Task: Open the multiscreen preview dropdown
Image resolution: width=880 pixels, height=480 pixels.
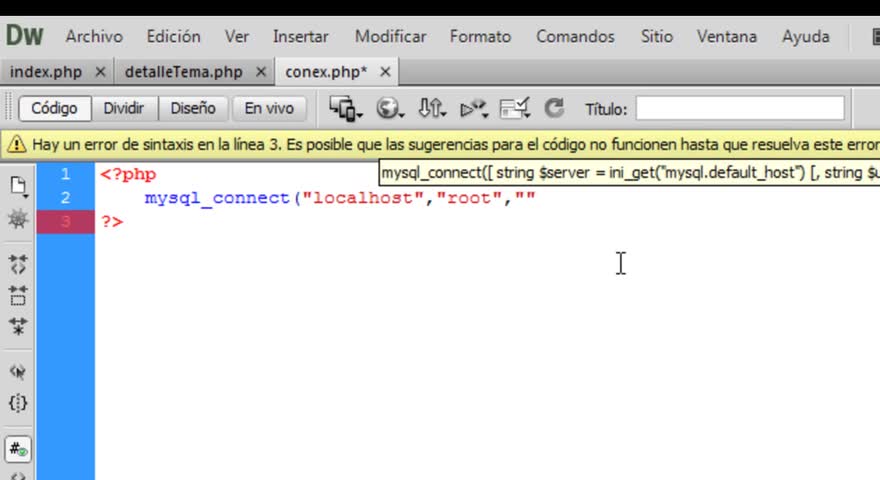Action: [346, 108]
